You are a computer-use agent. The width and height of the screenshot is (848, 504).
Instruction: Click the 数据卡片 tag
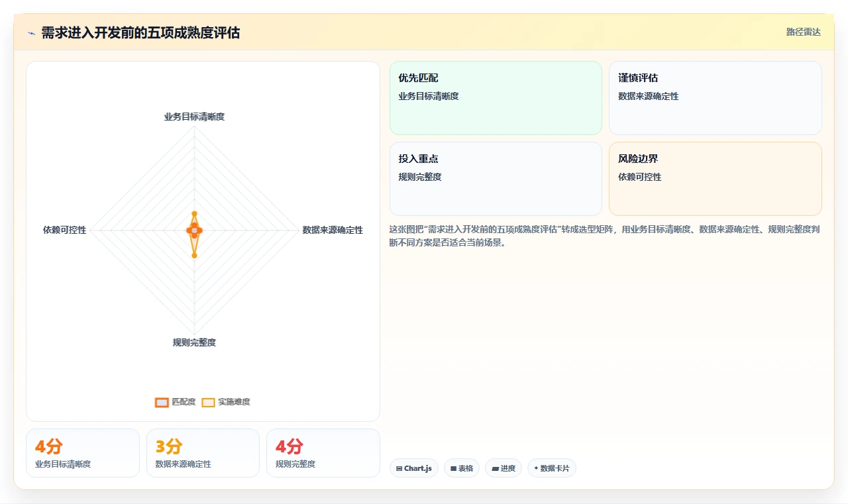552,468
